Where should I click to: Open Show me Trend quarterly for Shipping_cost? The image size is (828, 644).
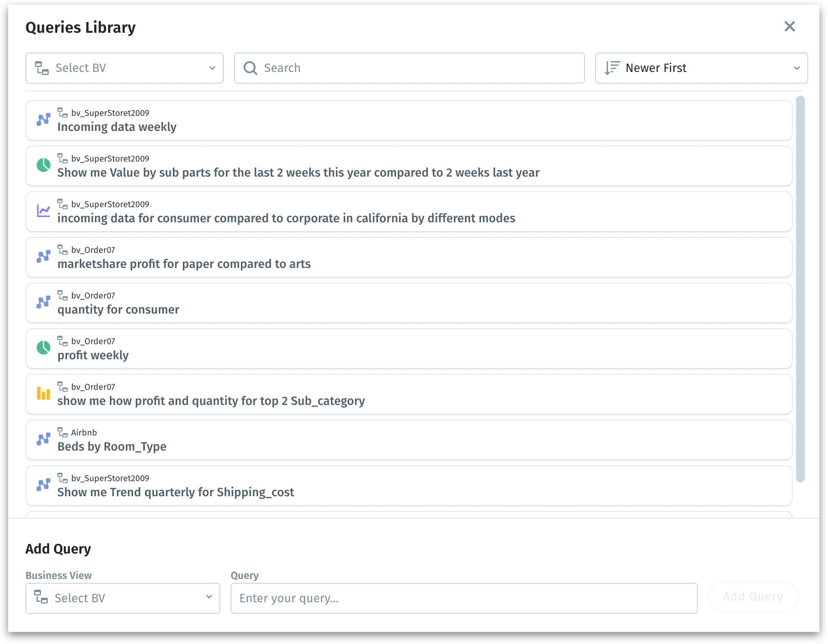(175, 492)
